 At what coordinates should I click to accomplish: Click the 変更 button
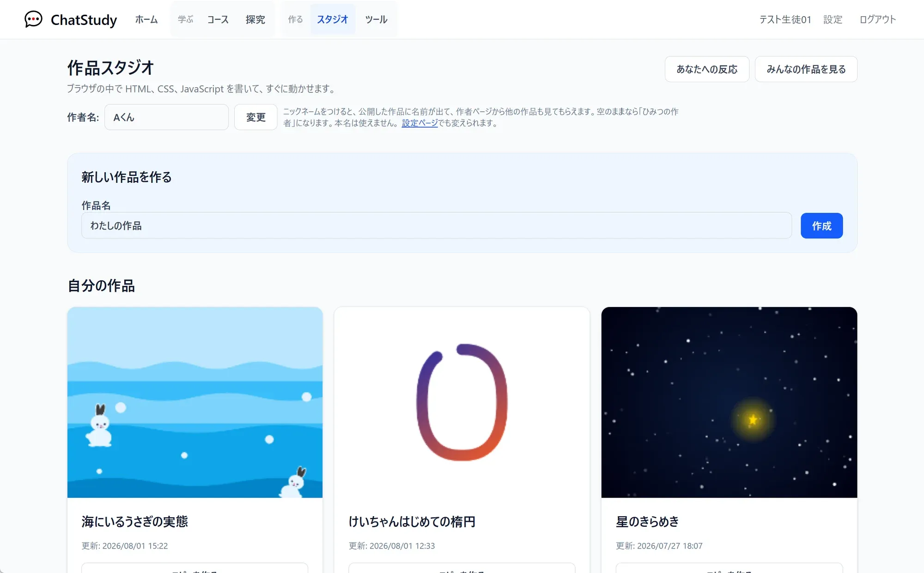coord(255,117)
